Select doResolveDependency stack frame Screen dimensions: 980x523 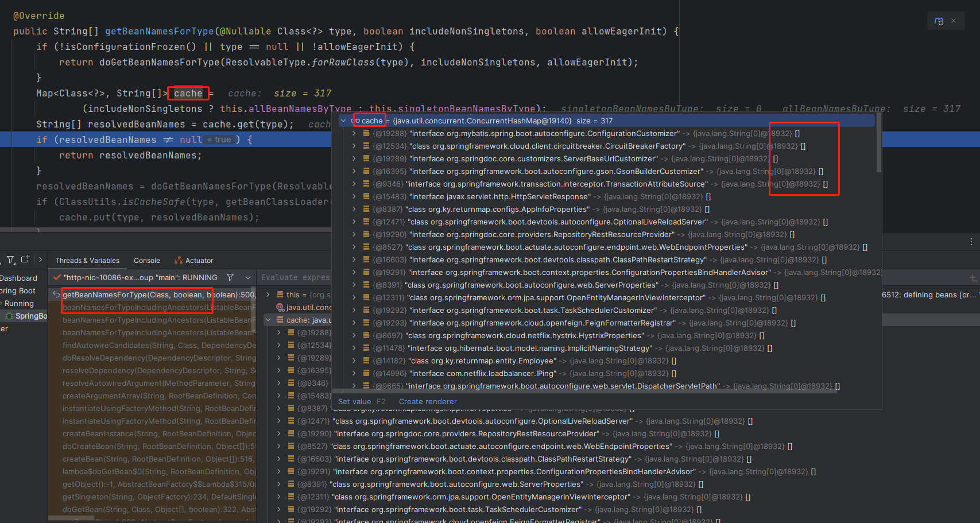[159, 358]
